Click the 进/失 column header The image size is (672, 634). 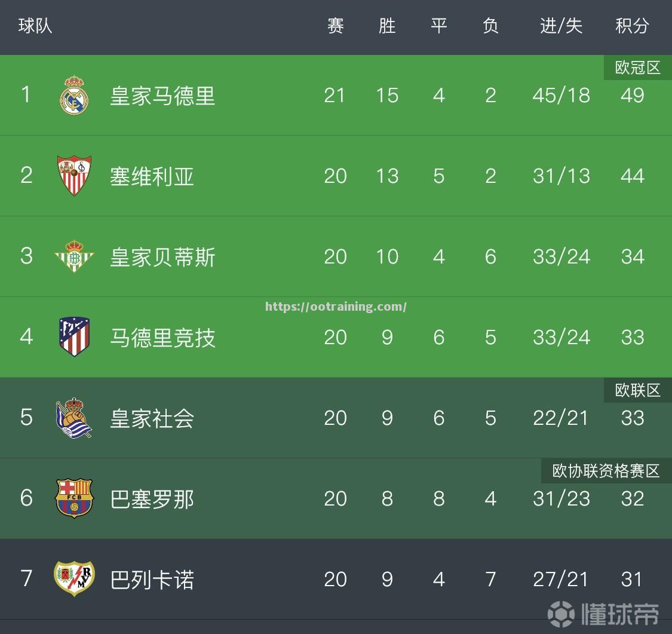(561, 26)
